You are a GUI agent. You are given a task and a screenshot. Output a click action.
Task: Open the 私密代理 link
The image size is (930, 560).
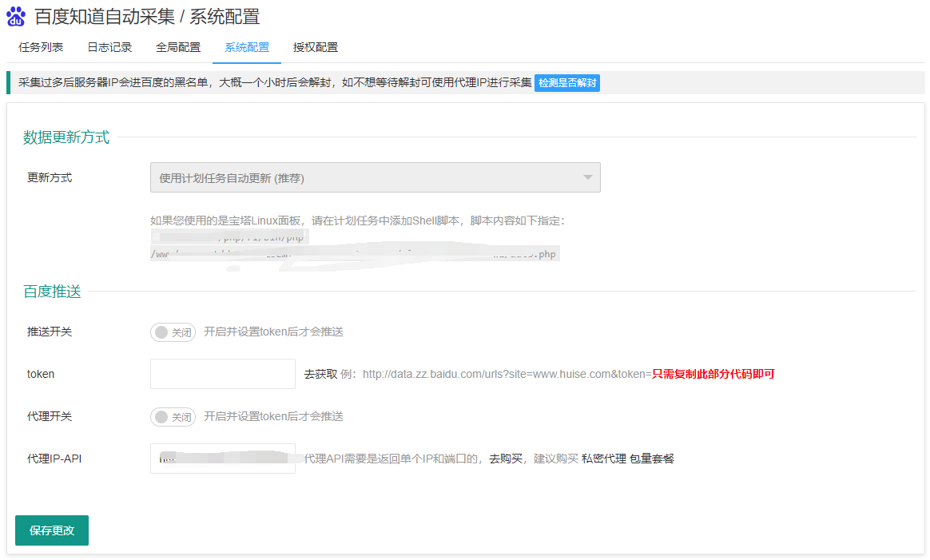604,459
